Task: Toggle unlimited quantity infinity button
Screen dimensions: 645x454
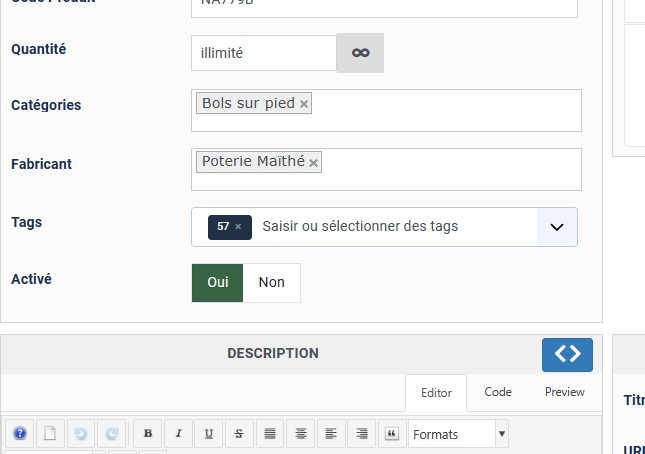Action: coord(360,53)
